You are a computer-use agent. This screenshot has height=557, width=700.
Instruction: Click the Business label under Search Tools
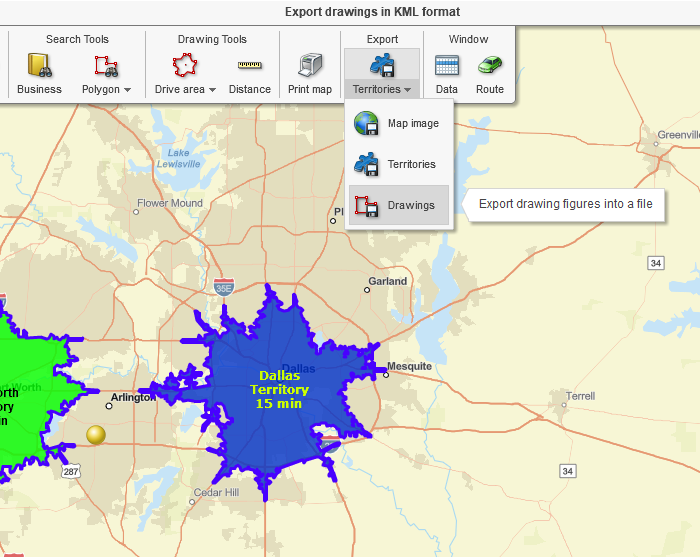(39, 89)
